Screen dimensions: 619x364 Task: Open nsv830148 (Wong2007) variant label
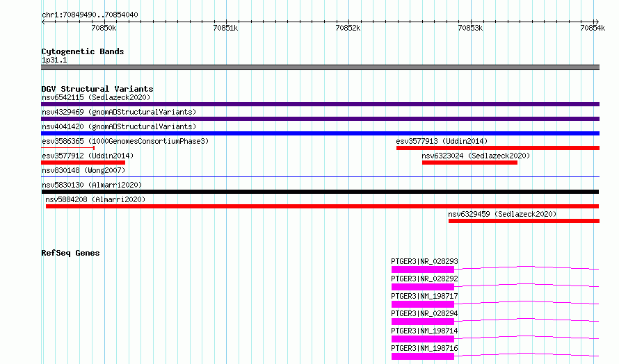click(83, 170)
